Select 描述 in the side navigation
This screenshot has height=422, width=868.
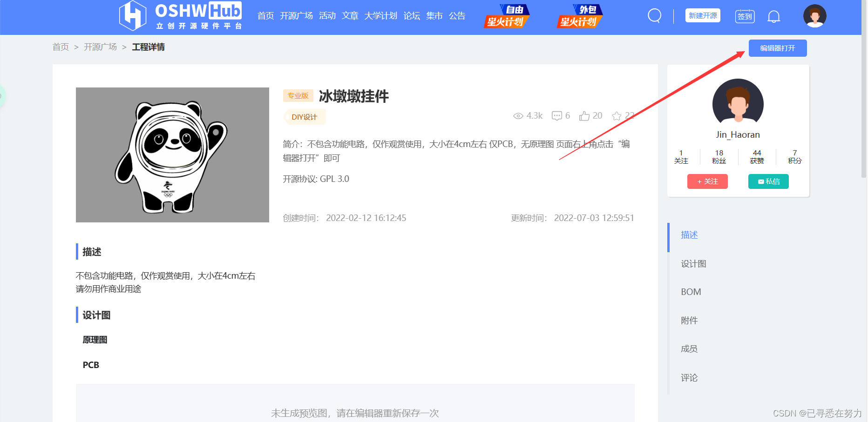689,235
